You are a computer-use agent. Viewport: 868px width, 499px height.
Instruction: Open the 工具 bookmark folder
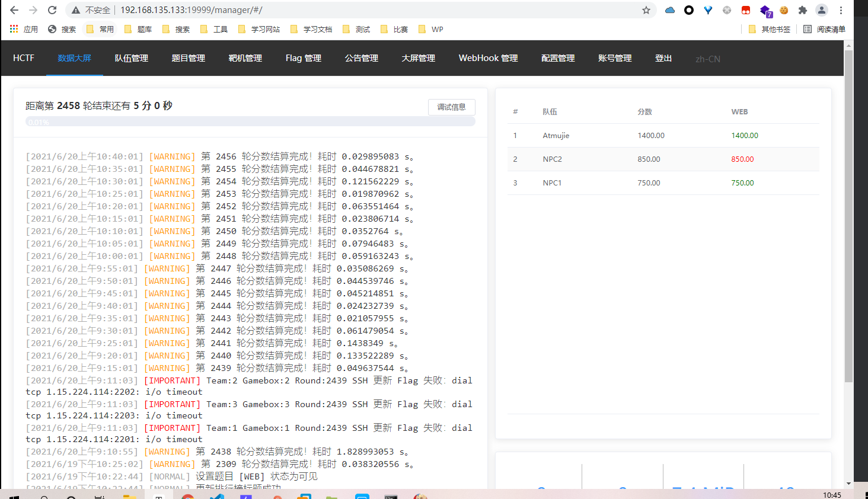[214, 29]
